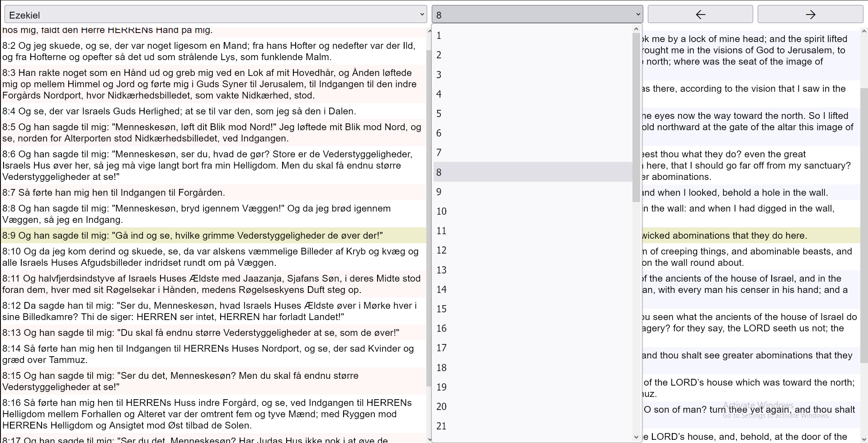The height and width of the screenshot is (443, 868).
Task: Click Danish verse 8:3 text
Action: (213, 84)
